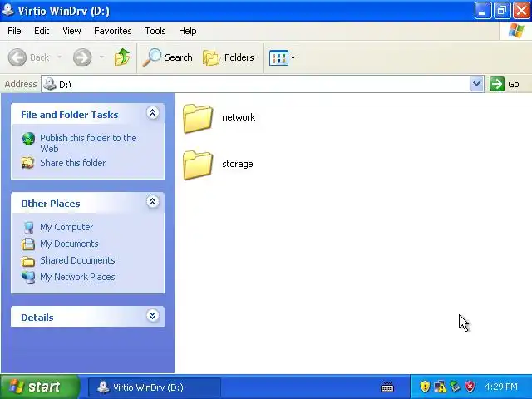Go to My Computer link
The width and height of the screenshot is (532, 399).
pyautogui.click(x=66, y=227)
